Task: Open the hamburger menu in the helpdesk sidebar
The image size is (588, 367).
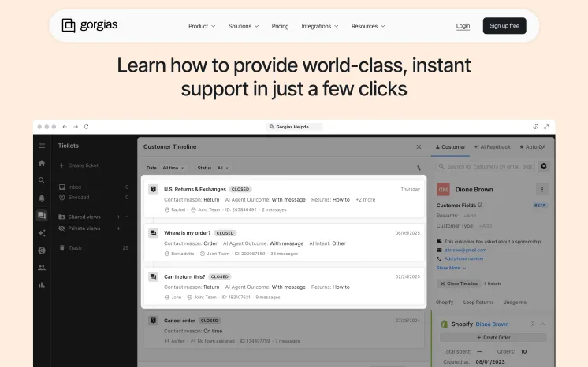Action: [42, 146]
